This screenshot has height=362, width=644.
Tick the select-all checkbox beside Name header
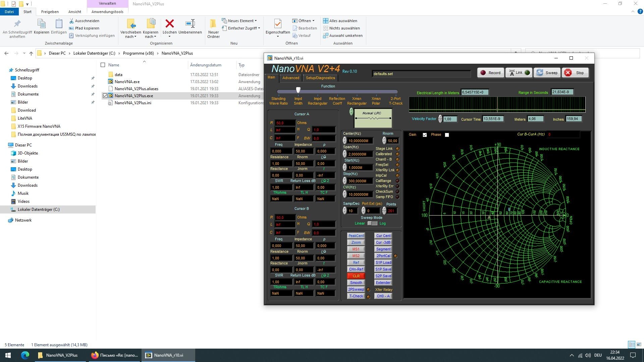(x=103, y=65)
